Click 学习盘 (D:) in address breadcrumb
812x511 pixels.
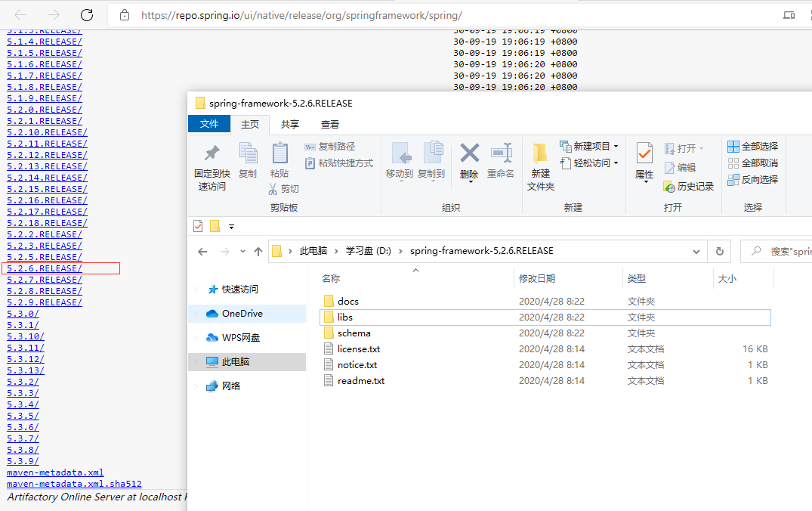pos(368,251)
